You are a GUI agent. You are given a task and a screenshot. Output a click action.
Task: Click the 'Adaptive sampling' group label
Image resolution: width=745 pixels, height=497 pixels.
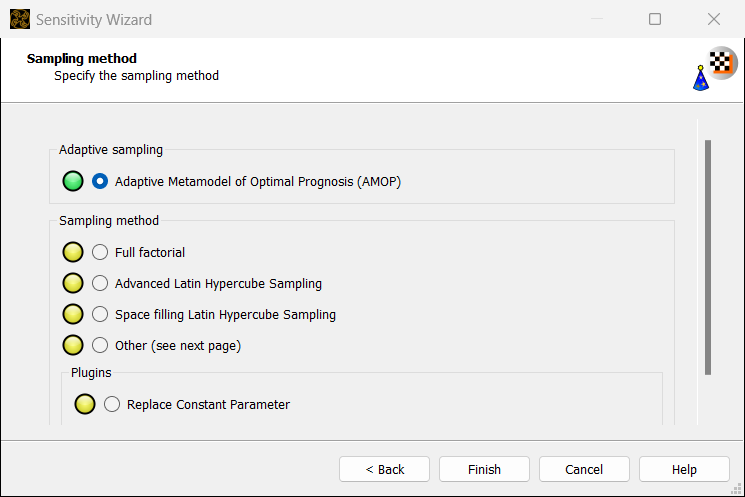click(x=111, y=150)
